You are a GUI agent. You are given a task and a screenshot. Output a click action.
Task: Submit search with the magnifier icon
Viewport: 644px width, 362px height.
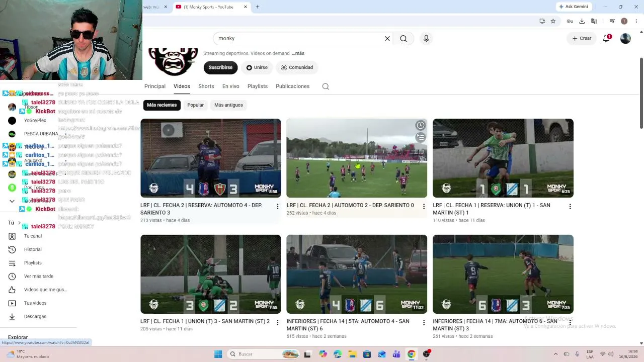tap(404, 38)
